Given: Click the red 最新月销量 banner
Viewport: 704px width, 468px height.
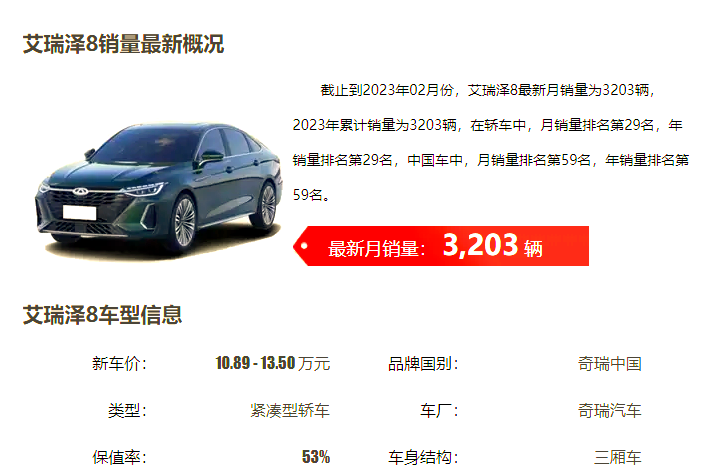Looking at the screenshot, I should 440,246.
